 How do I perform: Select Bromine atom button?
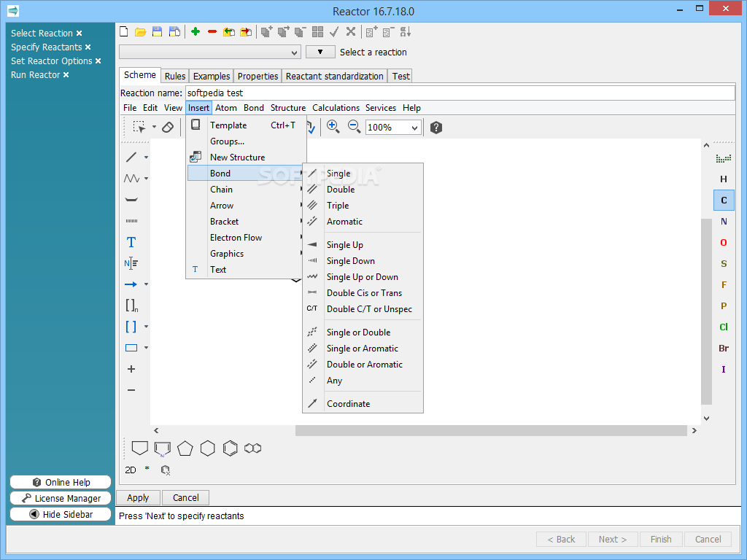click(x=724, y=348)
